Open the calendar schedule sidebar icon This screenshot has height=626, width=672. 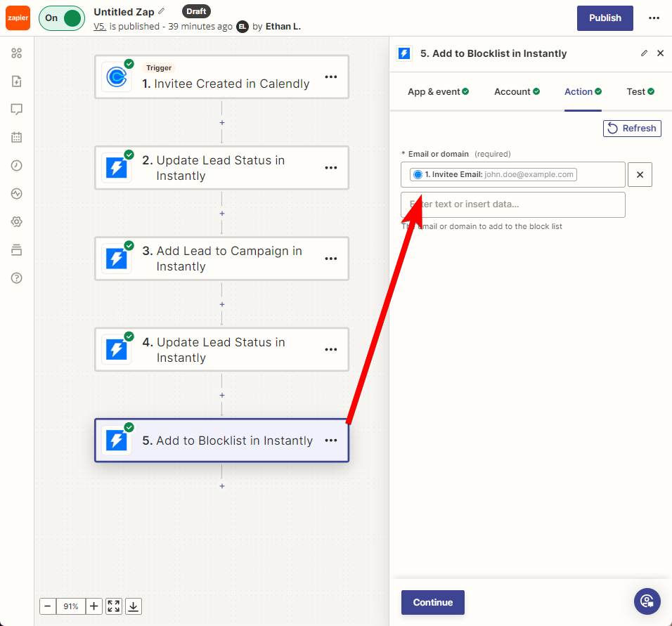(x=17, y=138)
